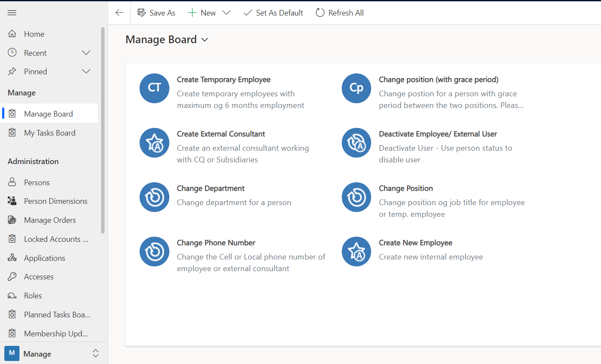Click the hamburger menu icon in sidebar

(12, 13)
